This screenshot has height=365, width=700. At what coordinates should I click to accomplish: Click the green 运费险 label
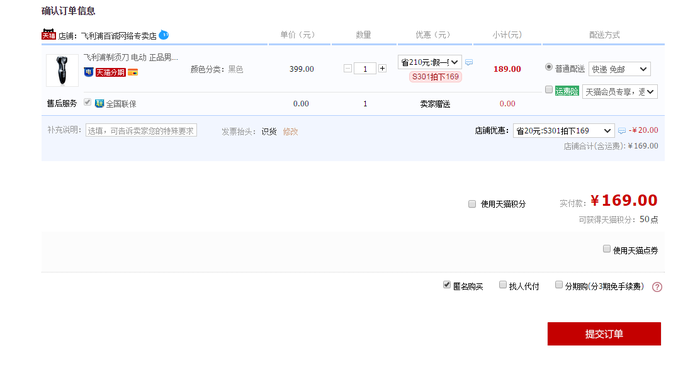pyautogui.click(x=567, y=91)
